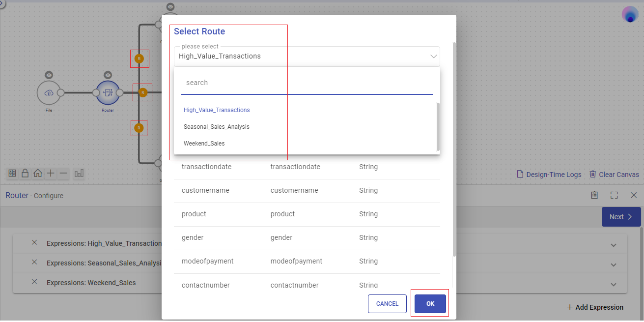Screen dimensions: 644x322
Task: Toggle the eye icon above Router node
Action: (x=108, y=75)
